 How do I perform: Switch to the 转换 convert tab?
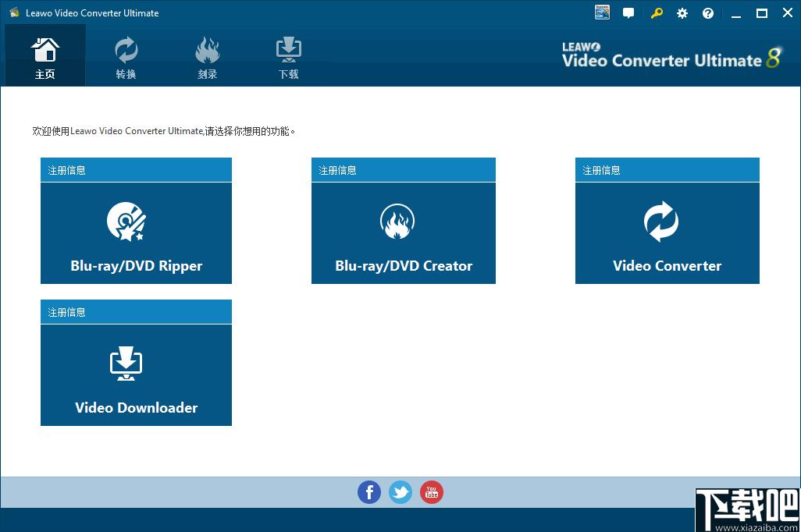(126, 55)
